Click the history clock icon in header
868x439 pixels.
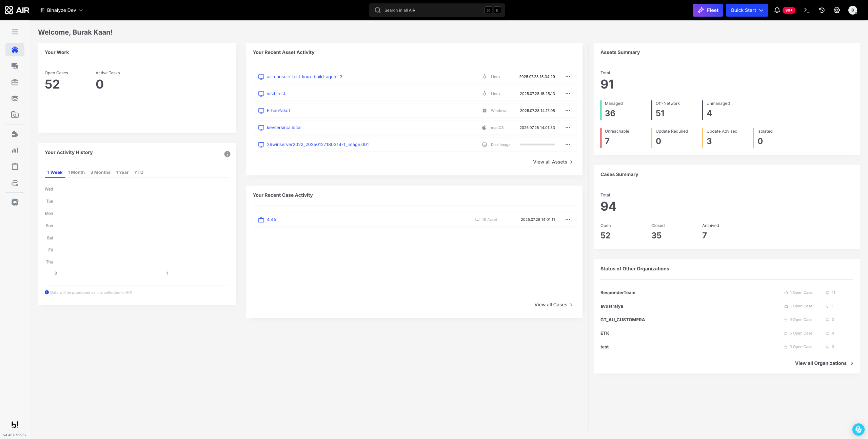click(x=822, y=10)
